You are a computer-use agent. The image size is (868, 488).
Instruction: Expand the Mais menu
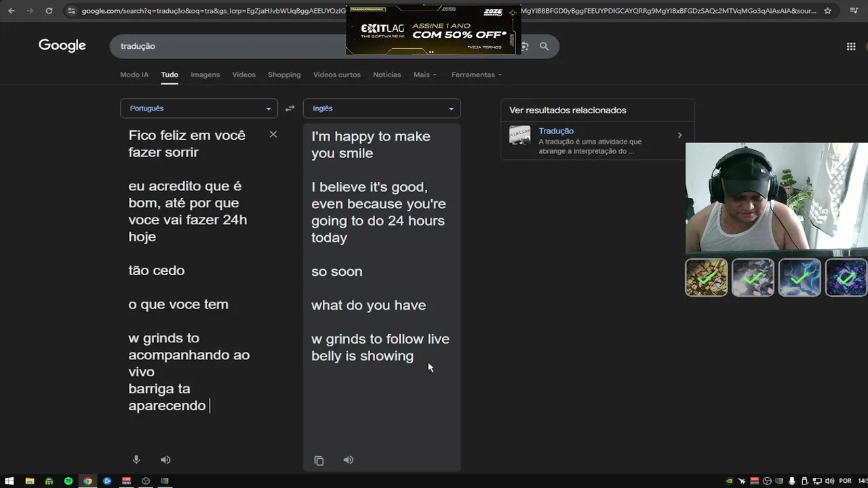(425, 75)
